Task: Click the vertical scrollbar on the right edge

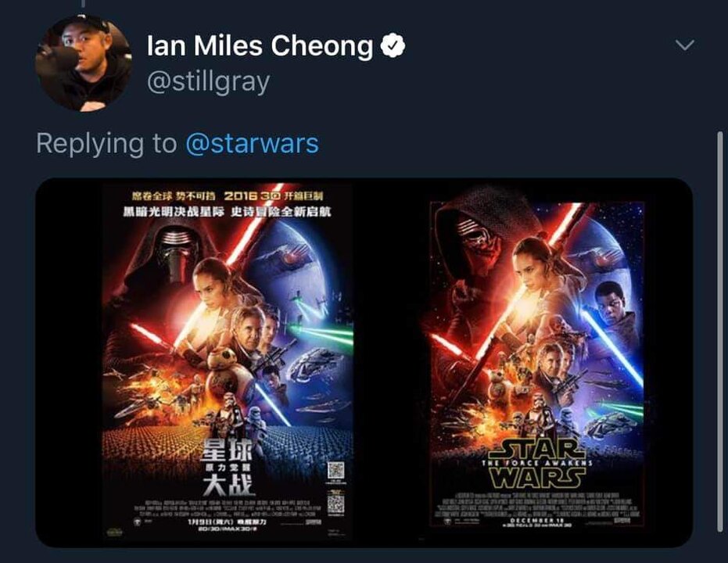Action: 720,332
